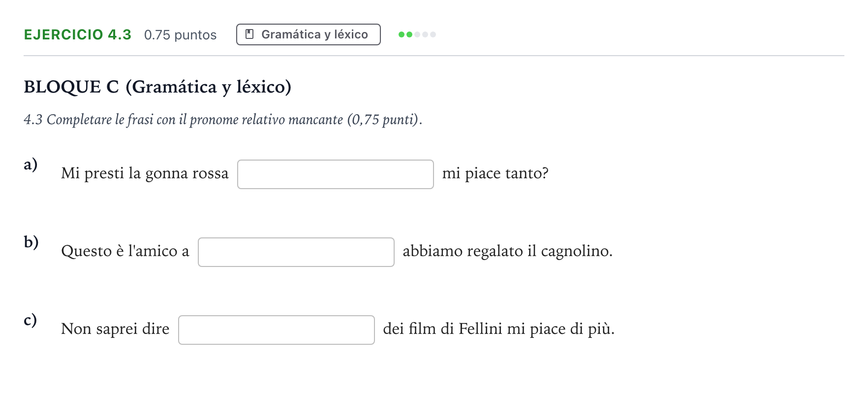The width and height of the screenshot is (868, 396).
Task: Click 'BLOQUE C (Gramática y léxico)' title
Action: (157, 87)
